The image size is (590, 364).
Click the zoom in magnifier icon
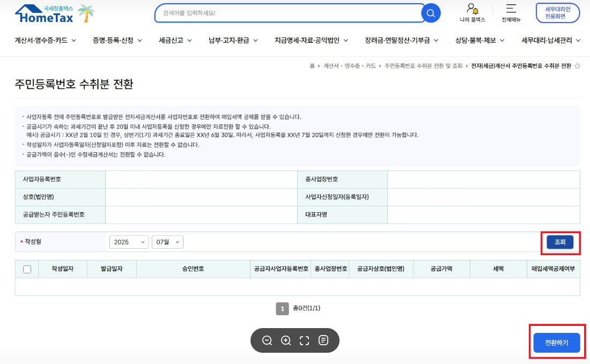pyautogui.click(x=286, y=340)
